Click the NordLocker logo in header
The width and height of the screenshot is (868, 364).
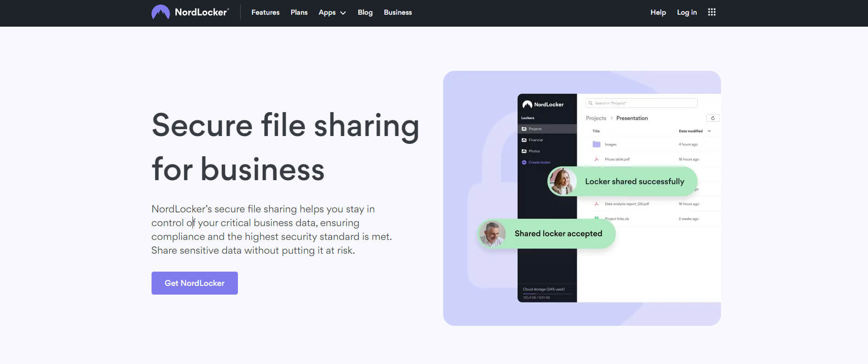190,12
